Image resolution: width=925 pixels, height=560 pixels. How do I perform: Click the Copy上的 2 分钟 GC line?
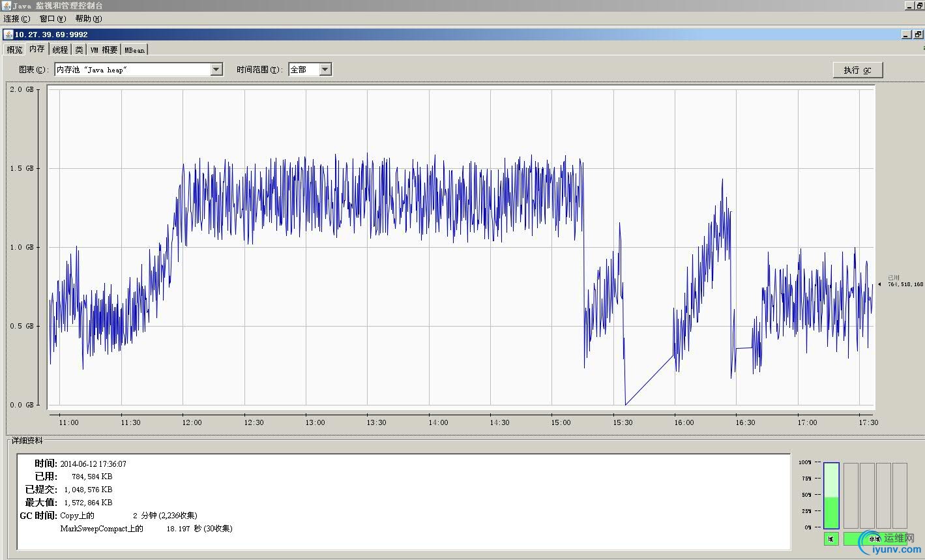(x=128, y=516)
